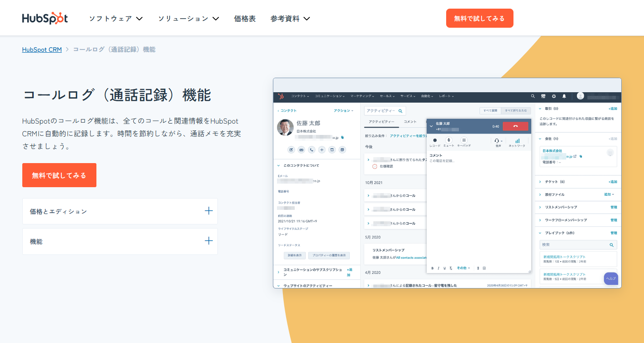Open the マーケティング menu in the CRM navbar
Image resolution: width=644 pixels, height=343 pixels.
[x=362, y=96]
